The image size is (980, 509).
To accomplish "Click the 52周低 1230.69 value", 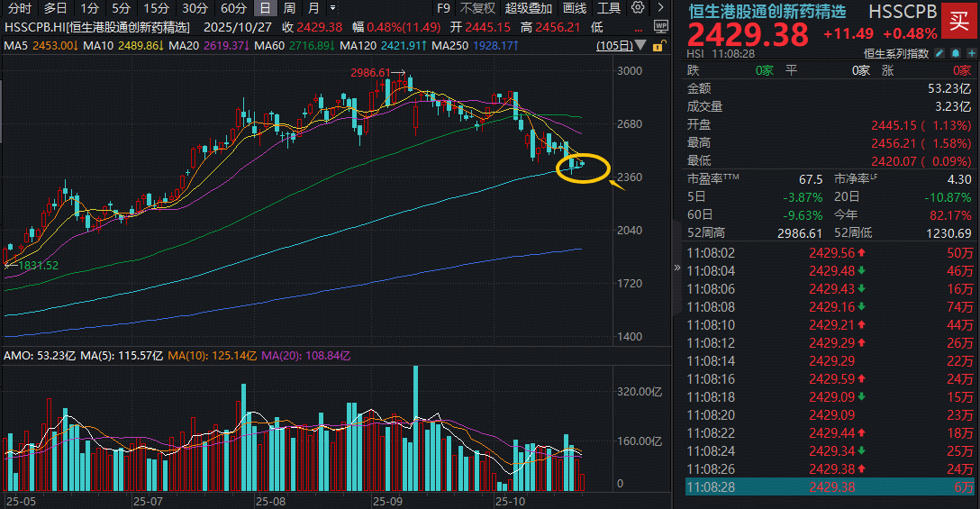I will coord(948,233).
